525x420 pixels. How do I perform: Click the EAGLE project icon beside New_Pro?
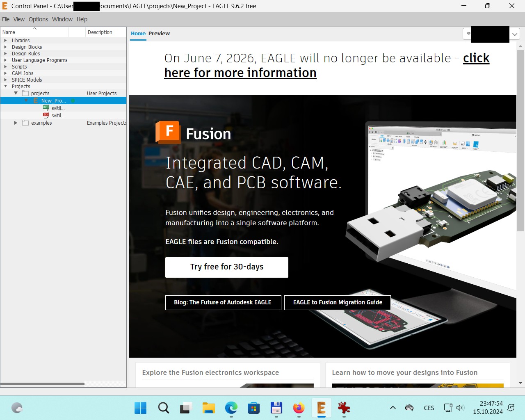pyautogui.click(x=36, y=100)
